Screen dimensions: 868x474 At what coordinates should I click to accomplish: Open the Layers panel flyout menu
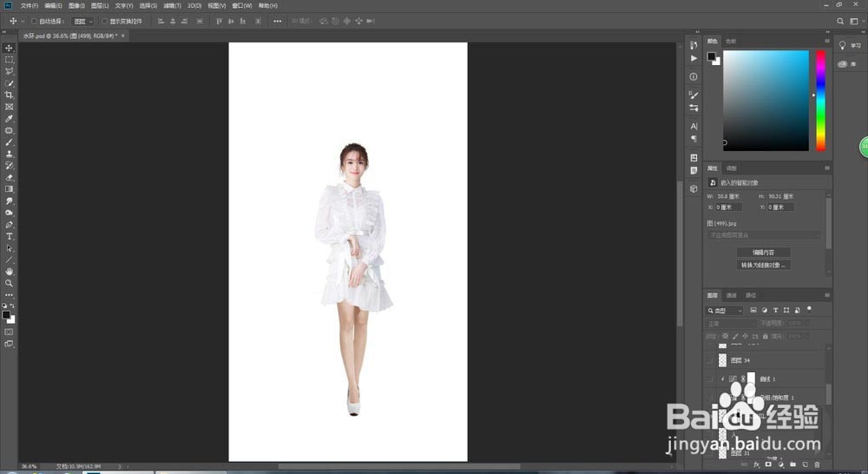pos(827,295)
